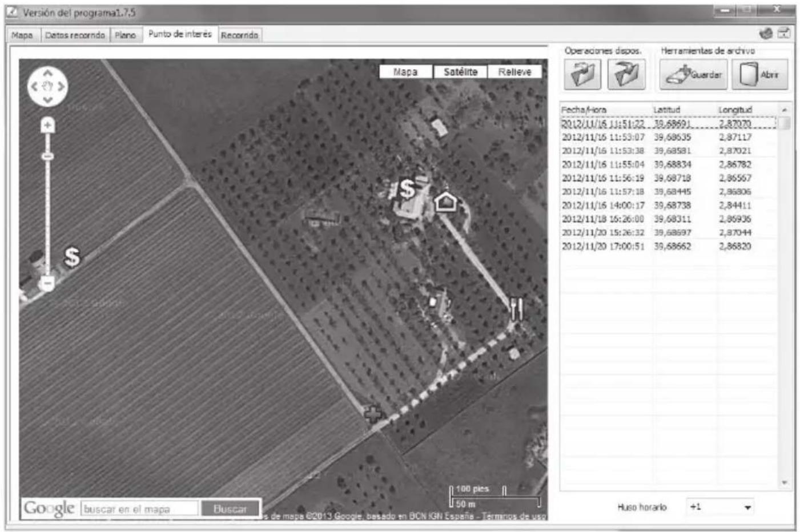Click the dollar sign marker near the farmhouse
Viewport: 800px width, 532px height.
pyautogui.click(x=407, y=188)
